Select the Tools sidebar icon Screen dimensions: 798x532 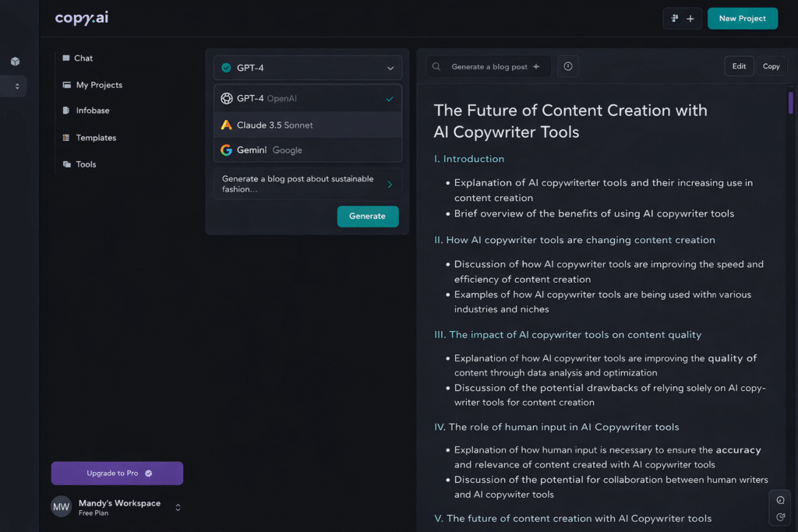pyautogui.click(x=67, y=164)
